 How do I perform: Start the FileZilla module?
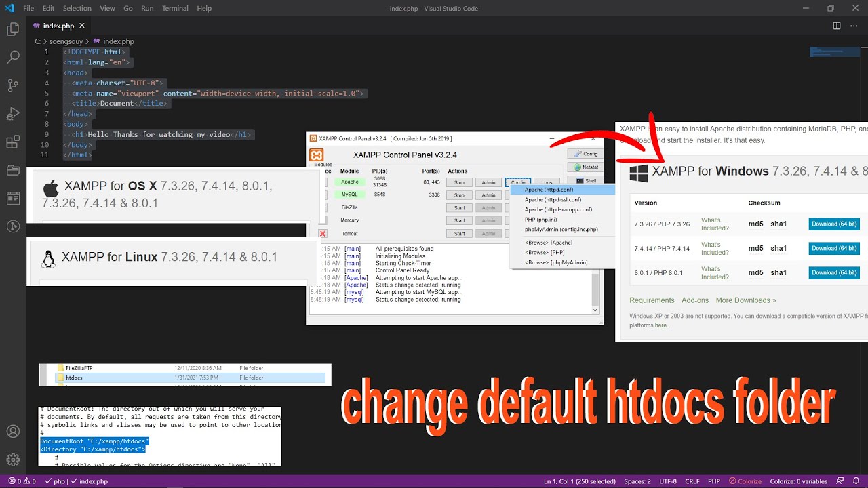[x=459, y=208]
